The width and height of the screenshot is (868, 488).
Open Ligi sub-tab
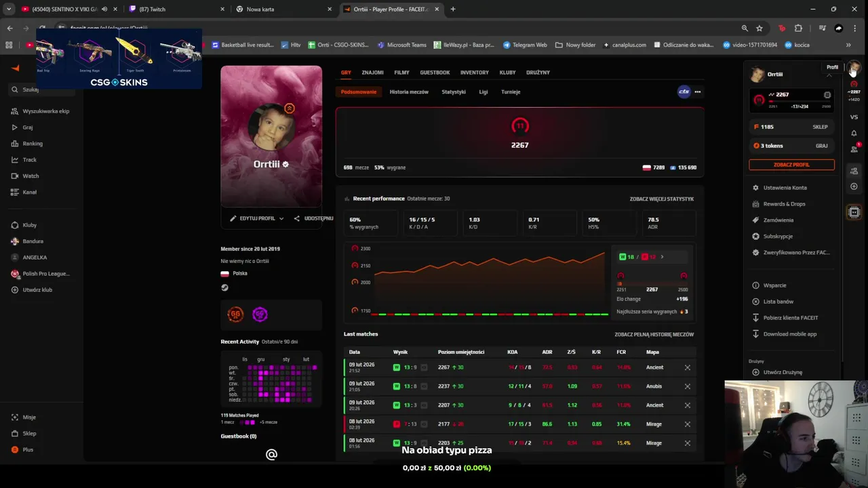click(x=484, y=91)
